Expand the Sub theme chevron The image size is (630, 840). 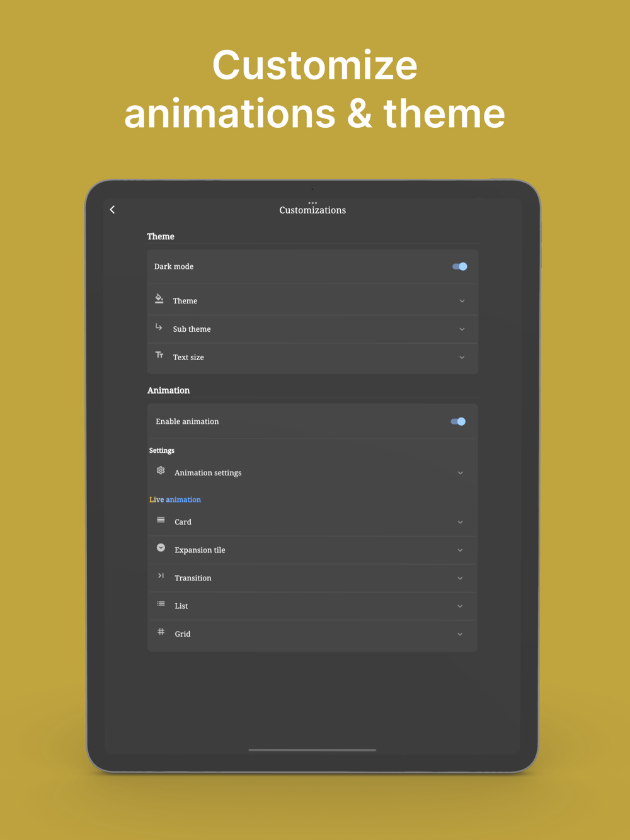(462, 329)
